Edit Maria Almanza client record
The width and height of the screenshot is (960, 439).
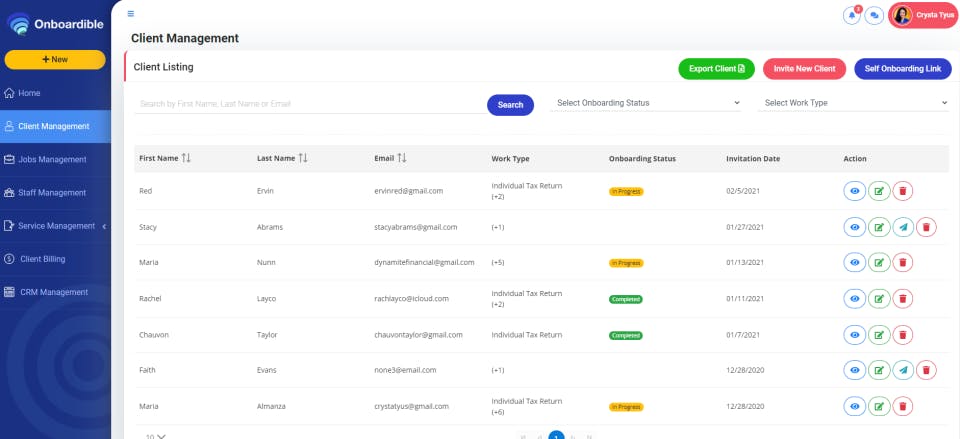pyautogui.click(x=879, y=406)
